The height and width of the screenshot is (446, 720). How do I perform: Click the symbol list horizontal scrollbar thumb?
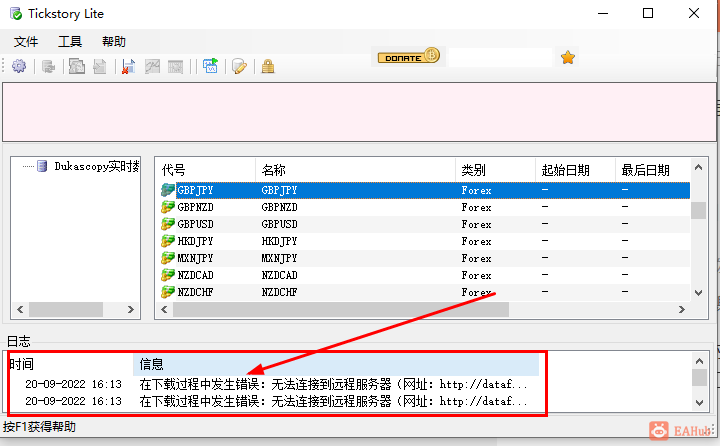point(341,310)
